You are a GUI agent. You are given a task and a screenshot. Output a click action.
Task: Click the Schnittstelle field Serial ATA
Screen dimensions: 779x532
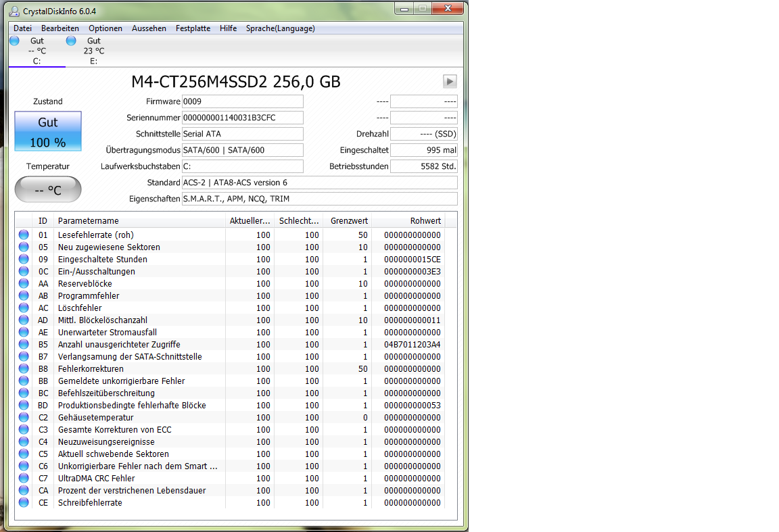(243, 134)
